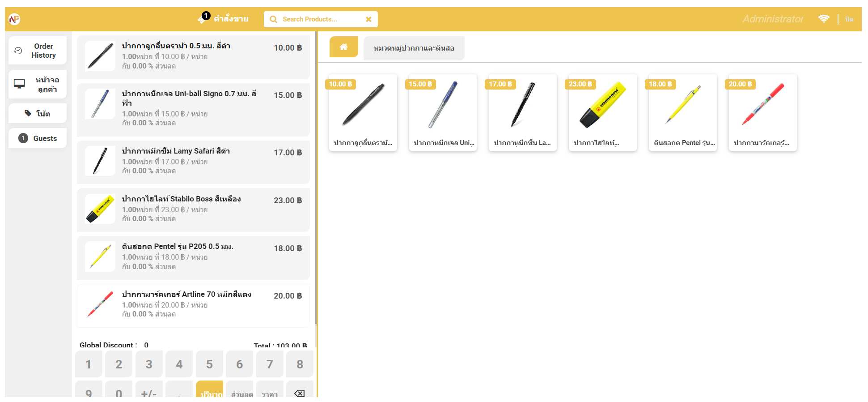Focus the Search Products input field
The height and width of the screenshot is (402, 868).
point(321,19)
